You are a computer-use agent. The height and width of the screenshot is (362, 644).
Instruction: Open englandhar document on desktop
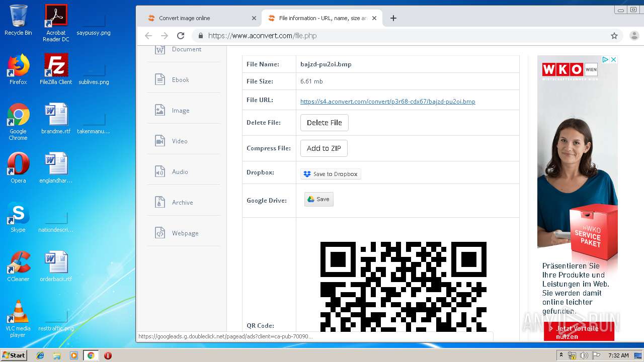(56, 168)
